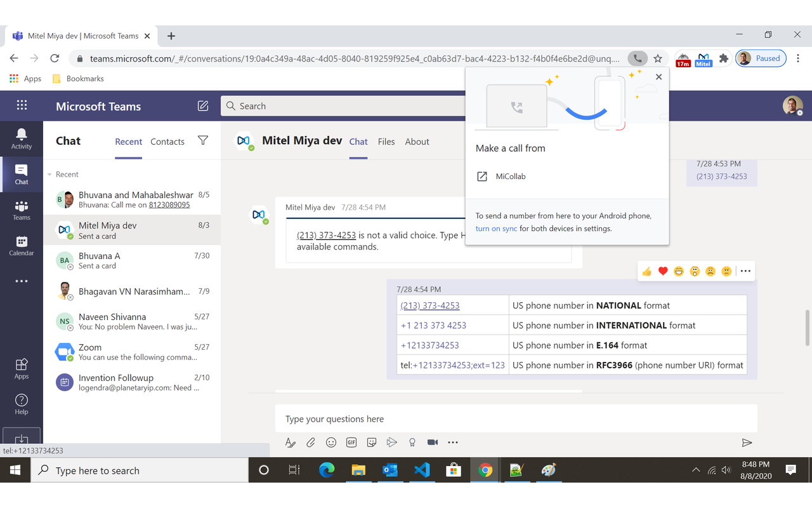
Task: Open the chat filter funnel icon
Action: 202,141
